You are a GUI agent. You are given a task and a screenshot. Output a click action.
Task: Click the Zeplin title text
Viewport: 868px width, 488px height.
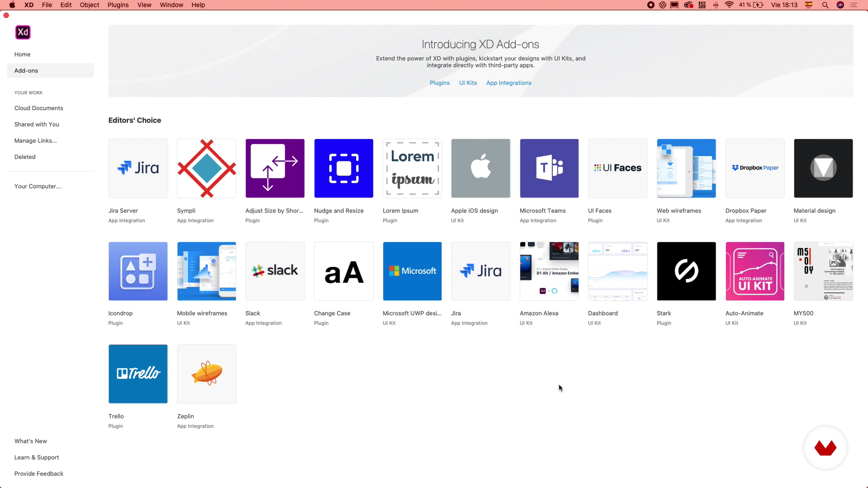coord(185,416)
